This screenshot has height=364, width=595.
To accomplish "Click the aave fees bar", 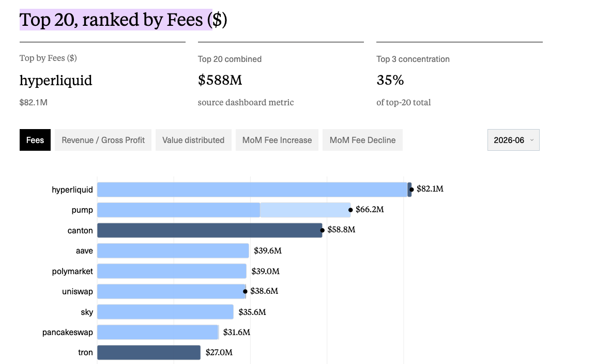I will coord(173,250).
